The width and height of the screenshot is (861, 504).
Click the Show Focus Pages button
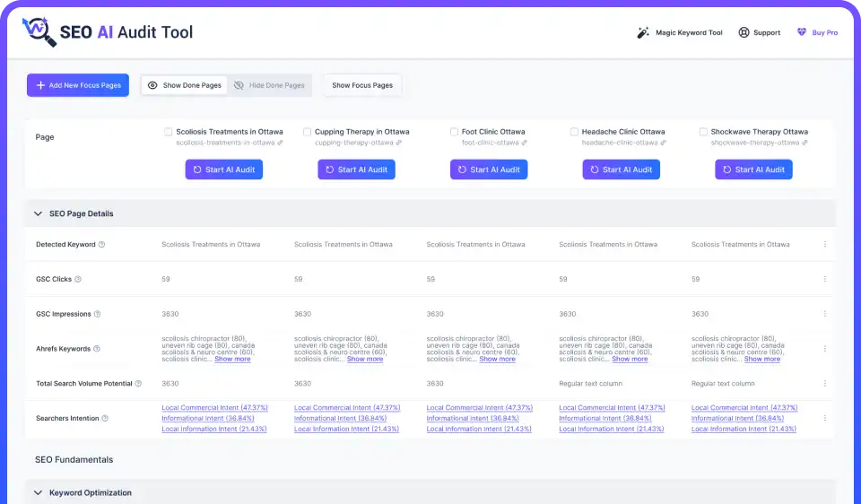point(362,85)
